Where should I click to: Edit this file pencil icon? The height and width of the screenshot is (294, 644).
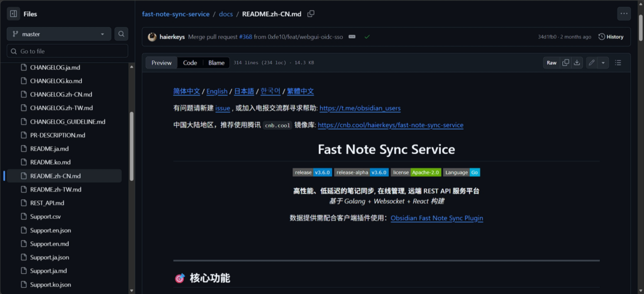(x=591, y=63)
